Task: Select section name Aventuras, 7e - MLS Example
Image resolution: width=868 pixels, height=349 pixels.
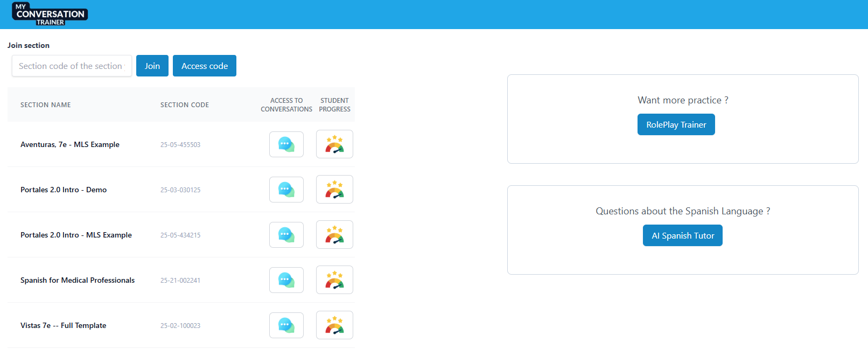Action: [70, 144]
